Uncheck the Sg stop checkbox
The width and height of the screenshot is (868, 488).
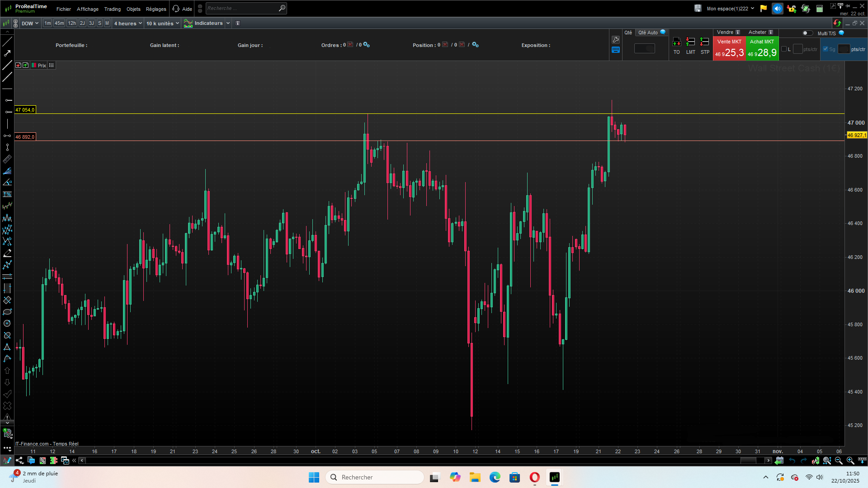(826, 49)
